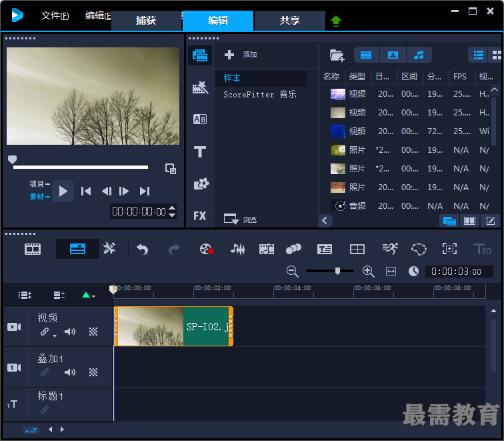Open the Auto Music tool
The image size is (504, 441).
267,249
